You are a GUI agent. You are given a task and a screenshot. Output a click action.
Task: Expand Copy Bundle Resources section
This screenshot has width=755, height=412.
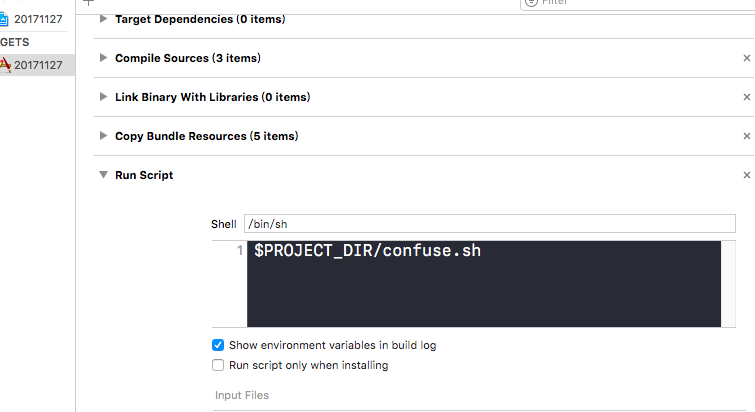[103, 136]
